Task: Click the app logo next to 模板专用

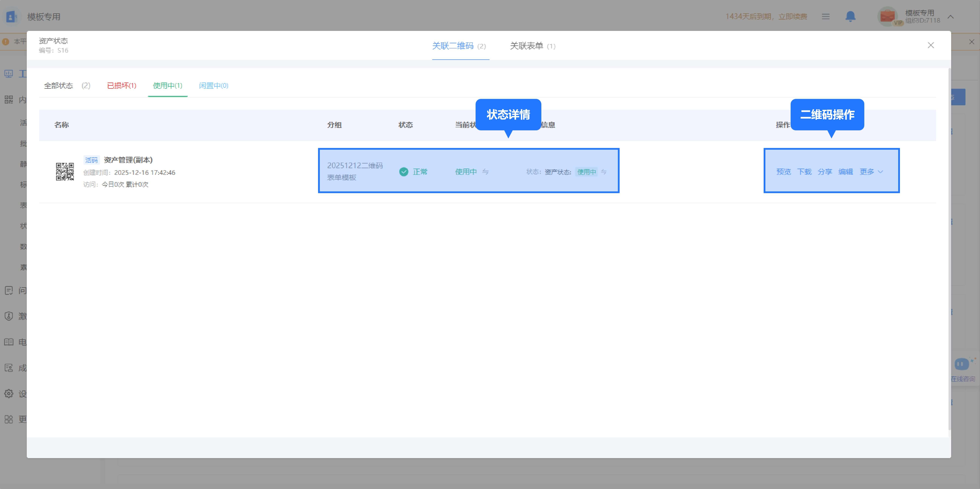Action: click(11, 16)
